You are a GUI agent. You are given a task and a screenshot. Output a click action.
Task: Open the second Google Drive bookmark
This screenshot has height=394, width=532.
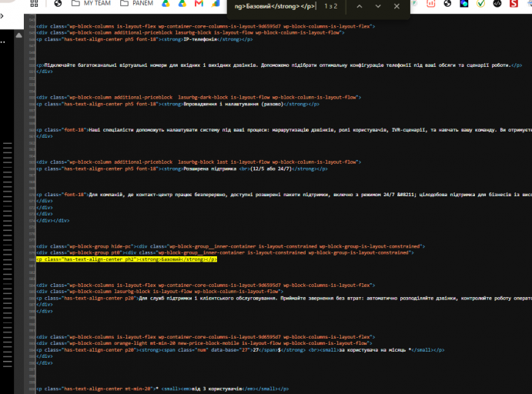182,3
